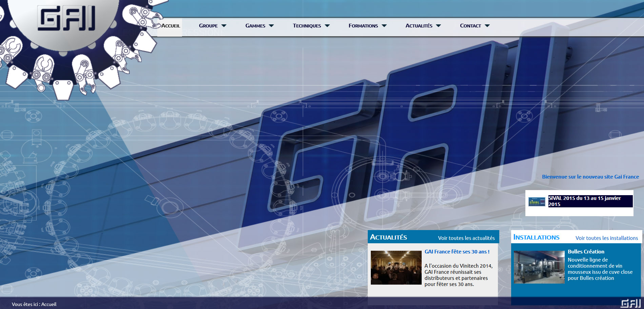Image resolution: width=644 pixels, height=309 pixels.
Task: Expand the Techniques dropdown arrow
Action: coord(327,26)
